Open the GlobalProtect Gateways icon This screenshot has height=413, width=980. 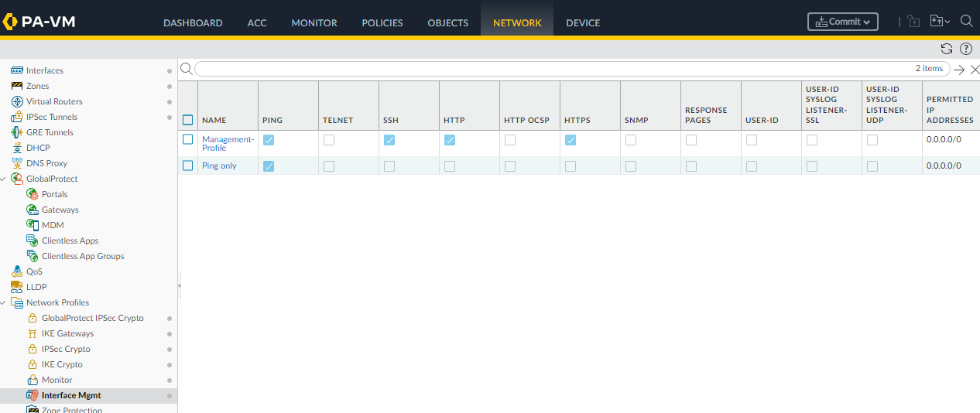coord(33,210)
